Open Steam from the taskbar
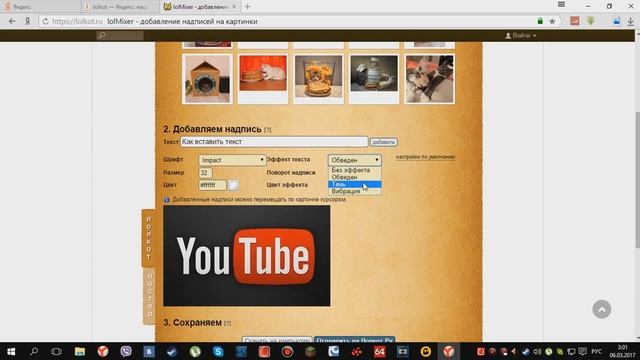The image size is (640, 360). [x=172, y=351]
